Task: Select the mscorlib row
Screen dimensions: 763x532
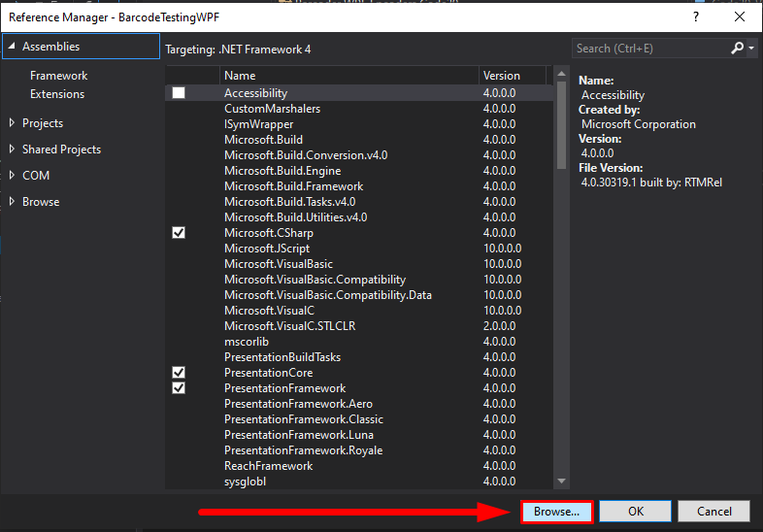Action: [x=359, y=342]
